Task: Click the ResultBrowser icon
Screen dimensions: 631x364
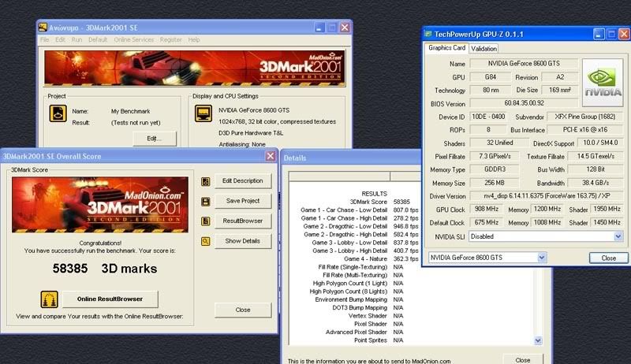Action: tap(205, 221)
